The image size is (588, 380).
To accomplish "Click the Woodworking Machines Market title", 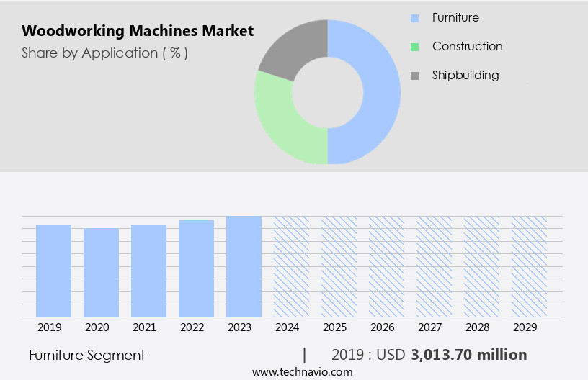I will tap(137, 31).
